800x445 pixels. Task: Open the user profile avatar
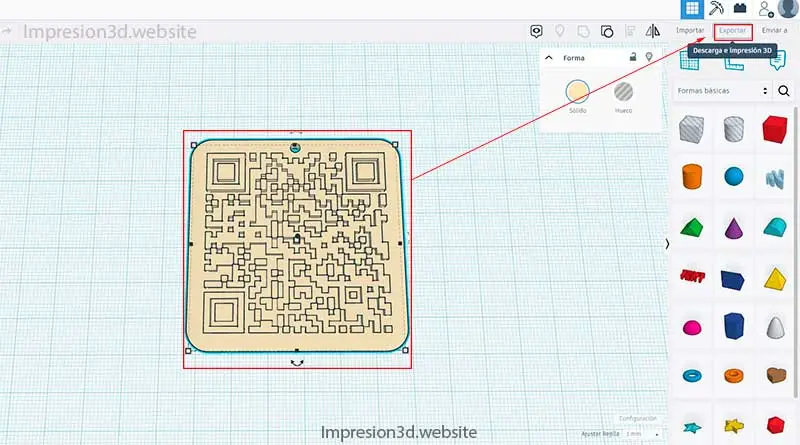[789, 9]
